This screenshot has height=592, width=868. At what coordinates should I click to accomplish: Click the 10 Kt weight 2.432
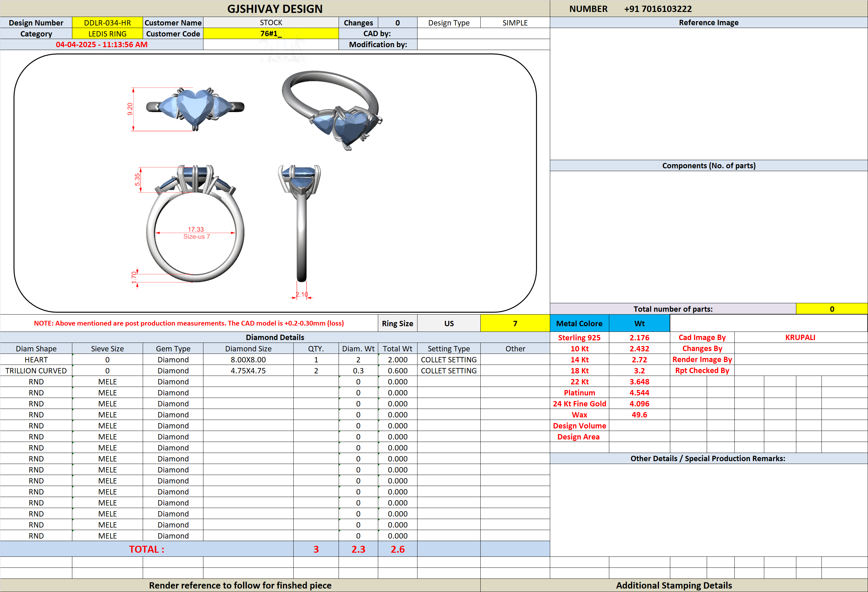pyautogui.click(x=639, y=349)
